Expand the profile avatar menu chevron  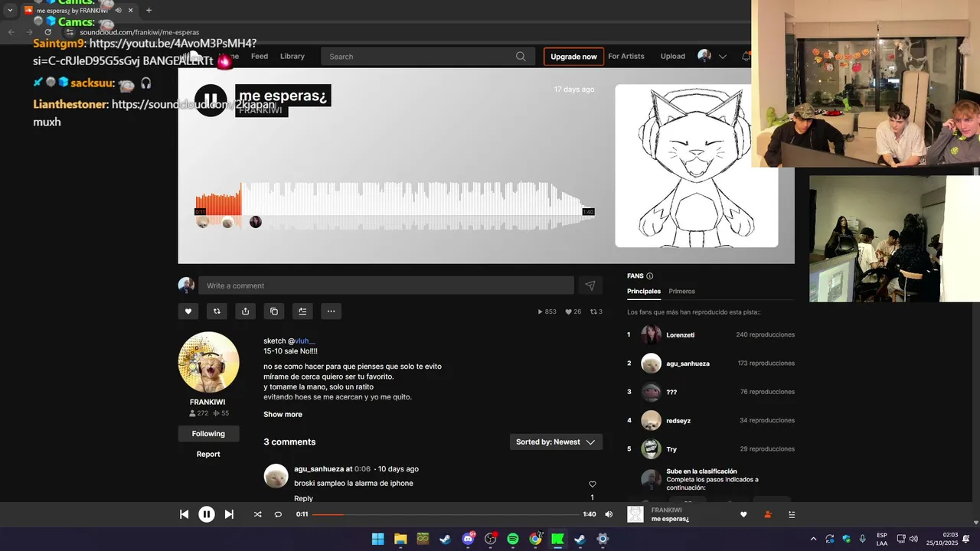[722, 57]
